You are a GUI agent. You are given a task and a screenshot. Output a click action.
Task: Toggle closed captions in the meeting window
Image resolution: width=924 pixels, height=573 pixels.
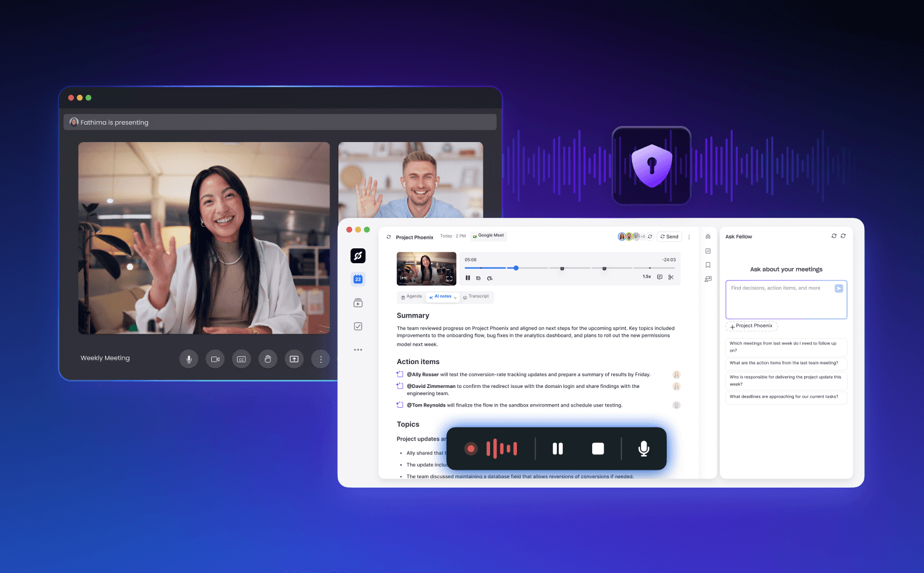click(x=241, y=359)
